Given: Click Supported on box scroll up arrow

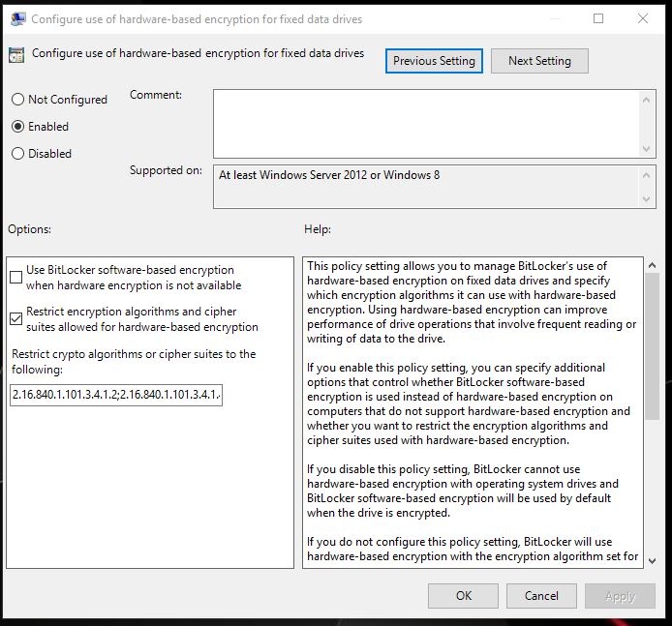Looking at the screenshot, I should pos(647,175).
